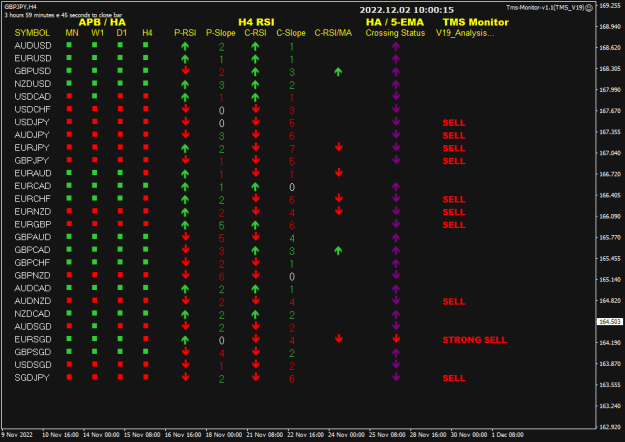Click EURCAD C-Slope value 0
Screen dimensions: 625x442
click(292, 187)
